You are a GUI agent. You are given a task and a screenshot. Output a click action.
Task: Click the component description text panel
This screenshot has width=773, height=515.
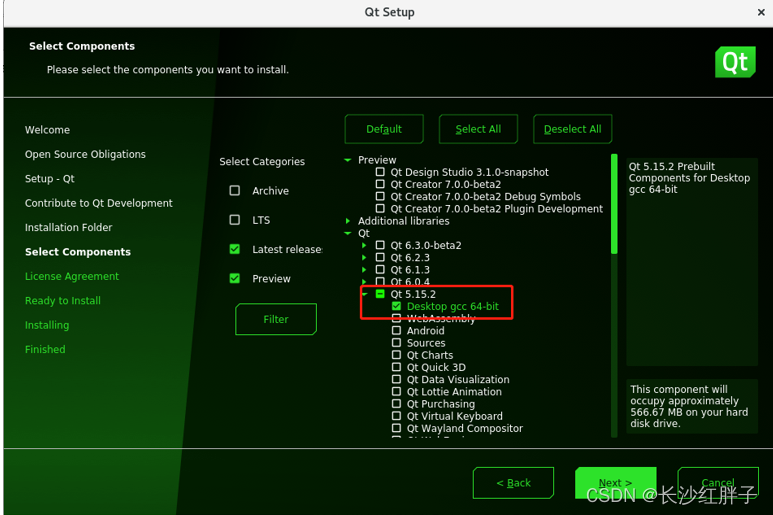(x=692, y=262)
